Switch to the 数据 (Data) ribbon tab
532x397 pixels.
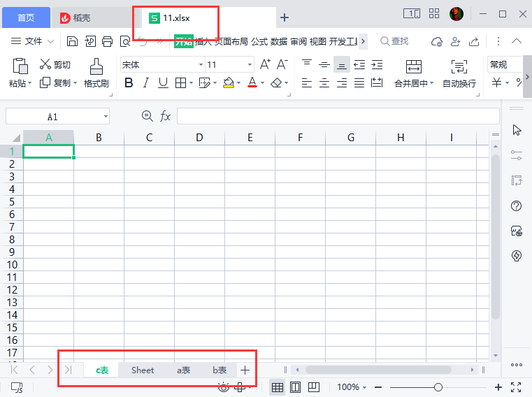(x=279, y=42)
